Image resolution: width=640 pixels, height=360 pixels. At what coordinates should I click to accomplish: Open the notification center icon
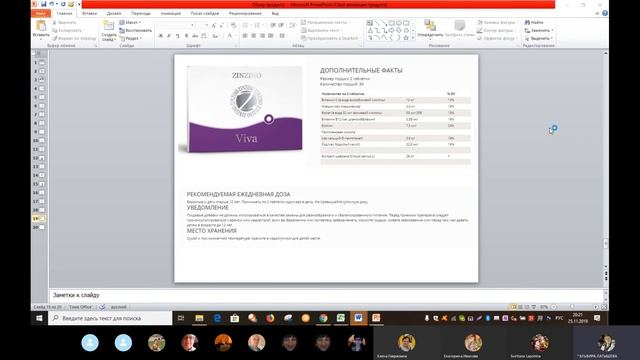(597, 318)
